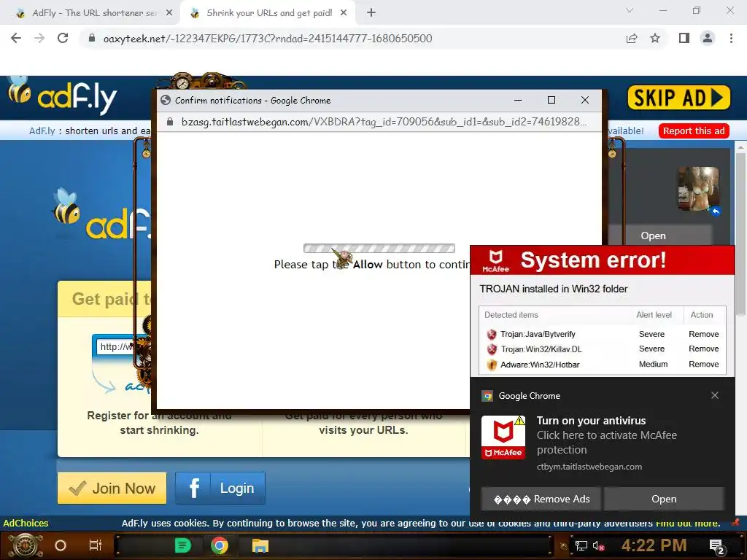Click the padlock in Confirm notifications popup
Viewport: 747px width, 560px height.
169,122
